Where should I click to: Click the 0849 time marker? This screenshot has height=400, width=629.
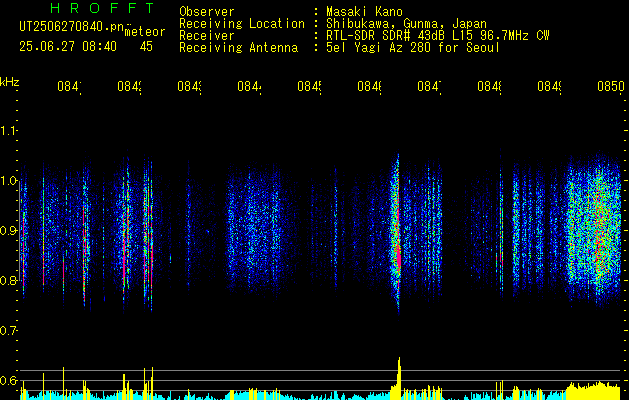(x=550, y=87)
